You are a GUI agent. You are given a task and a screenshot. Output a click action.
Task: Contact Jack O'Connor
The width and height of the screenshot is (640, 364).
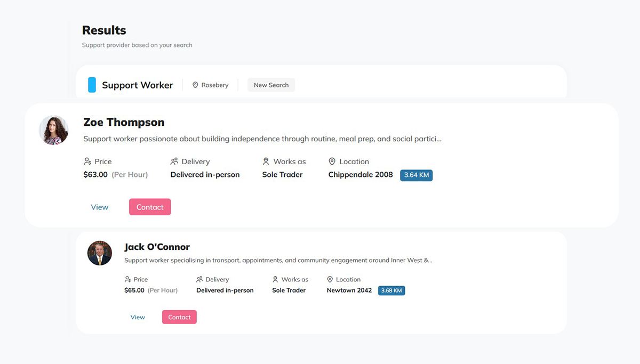[179, 317]
